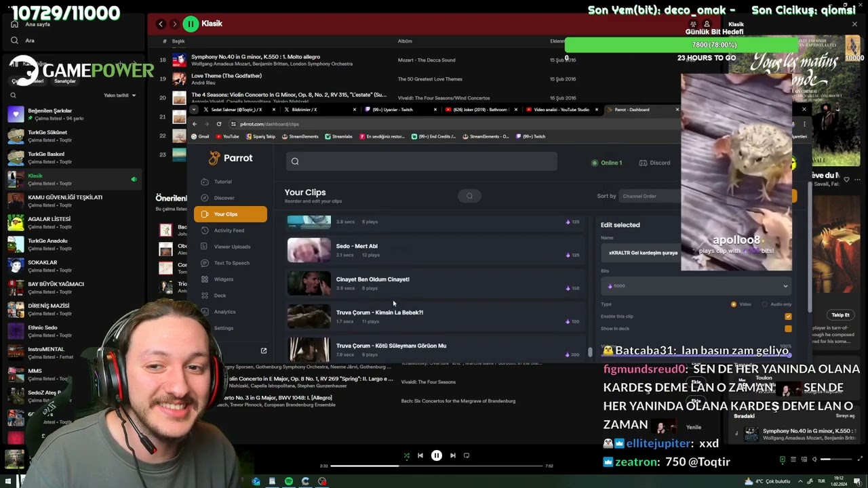Pause playback via green button beside Klasik
This screenshot has height=488, width=868.
191,24
